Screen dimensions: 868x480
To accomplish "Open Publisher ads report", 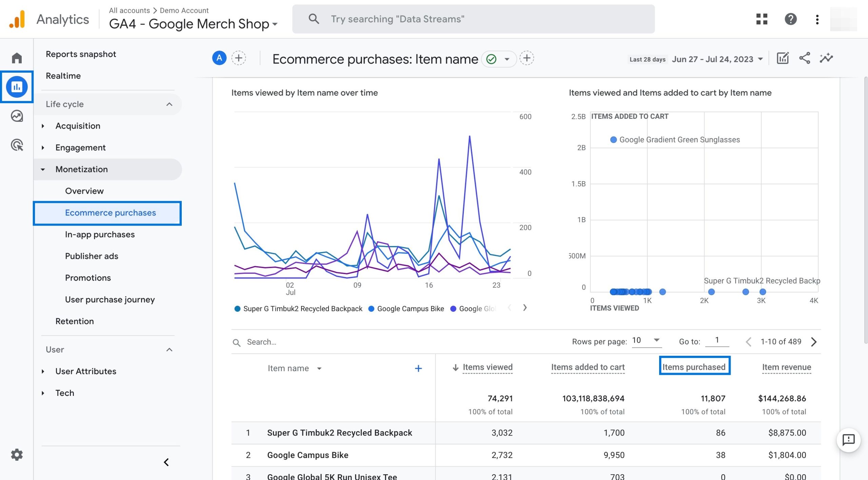I will [x=92, y=256].
